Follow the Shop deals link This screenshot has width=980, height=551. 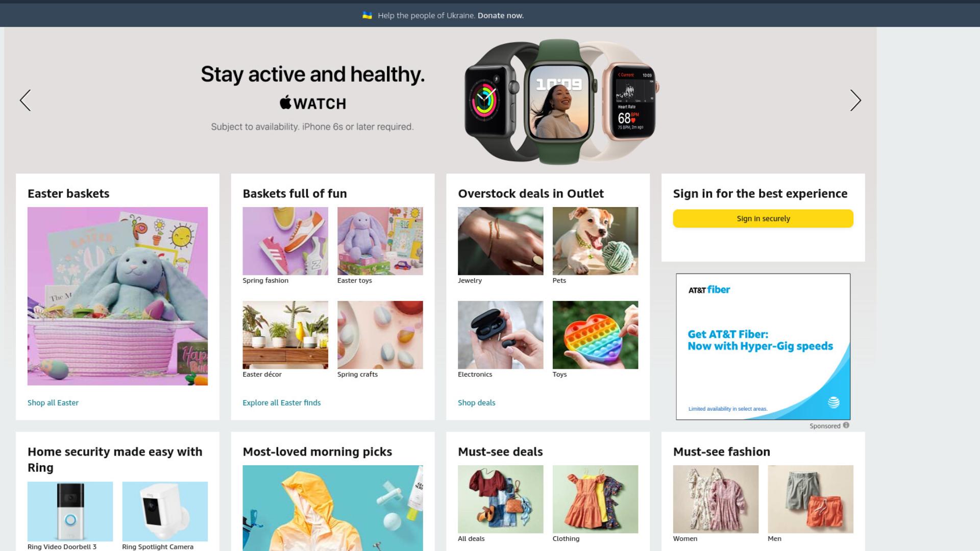(477, 403)
